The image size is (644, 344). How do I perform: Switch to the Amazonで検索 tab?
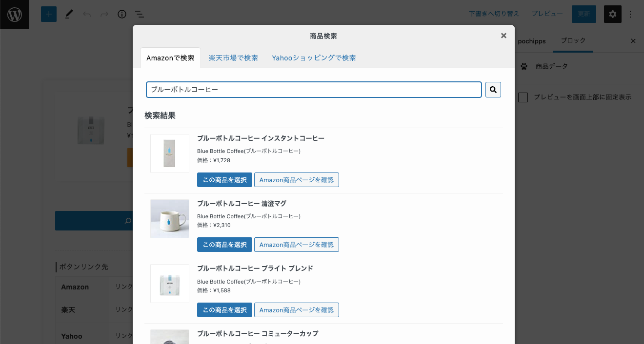[170, 58]
